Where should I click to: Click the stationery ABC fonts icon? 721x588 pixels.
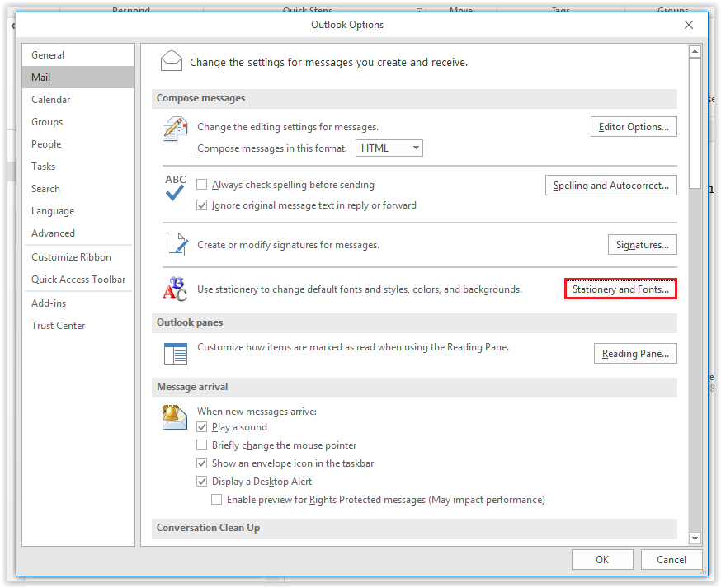coord(175,289)
